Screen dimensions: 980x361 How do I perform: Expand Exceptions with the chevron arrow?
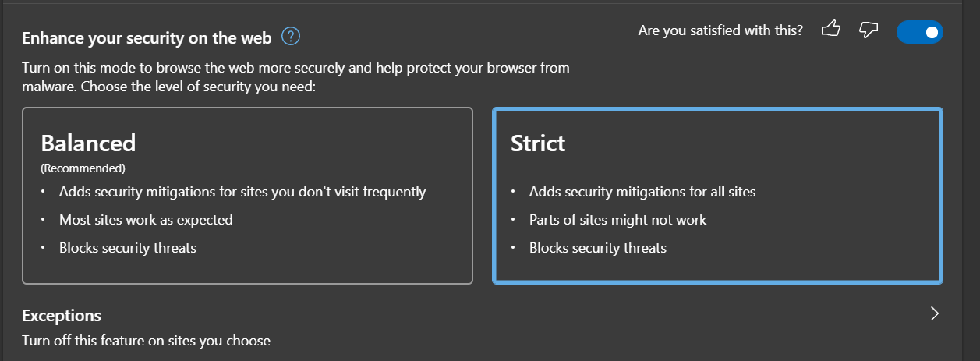[x=935, y=314]
